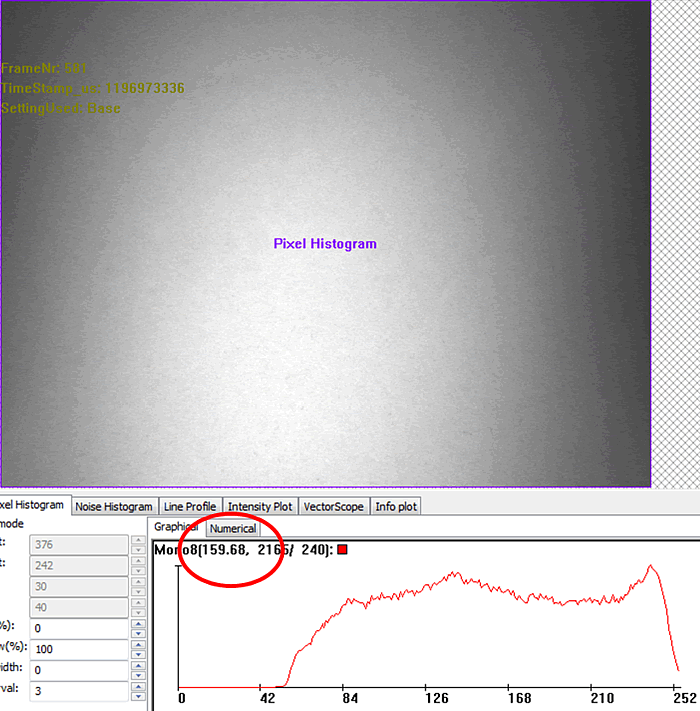Click the field containing value 242
This screenshot has width=700, height=711.
coord(78,565)
